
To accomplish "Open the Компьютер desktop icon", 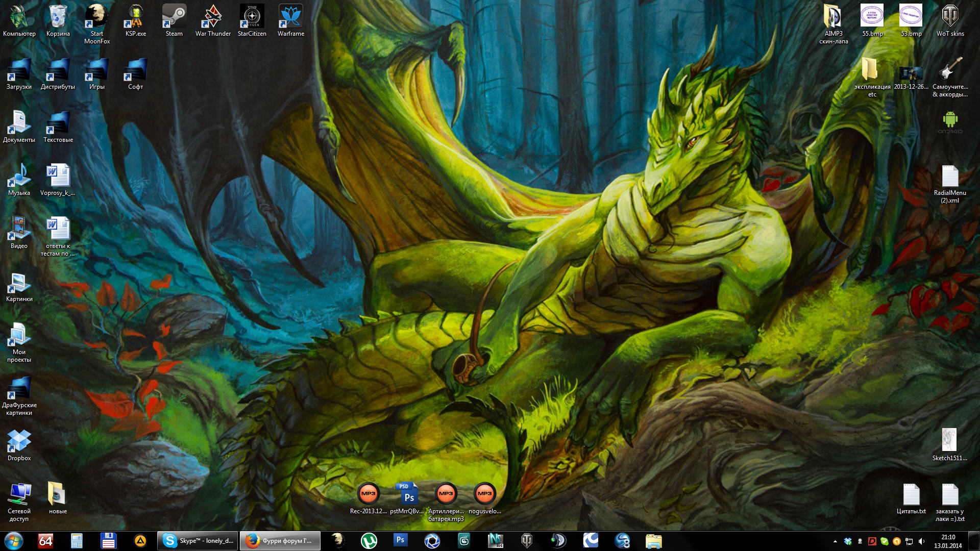I will coord(19,21).
